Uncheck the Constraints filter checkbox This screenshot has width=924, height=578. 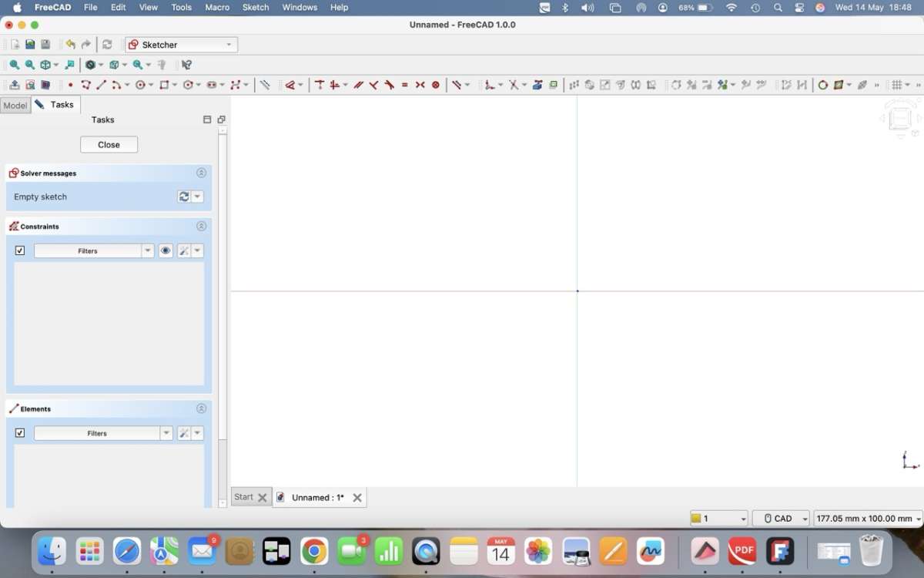[x=20, y=250]
